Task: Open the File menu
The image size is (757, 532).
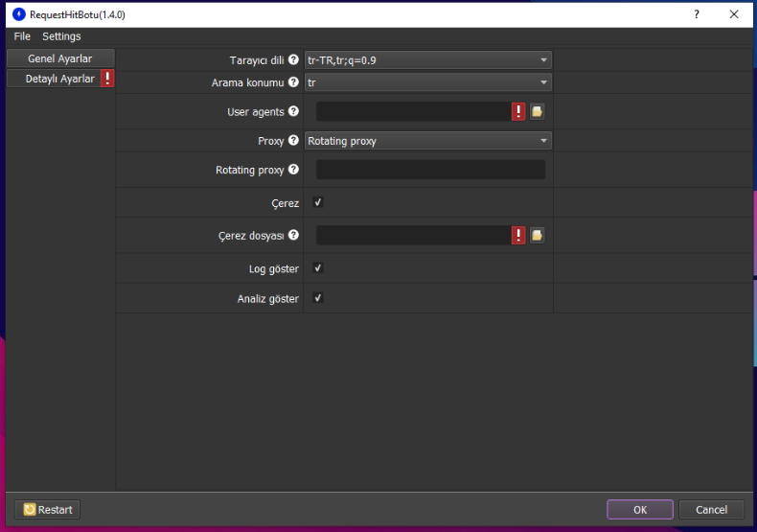Action: (x=22, y=36)
